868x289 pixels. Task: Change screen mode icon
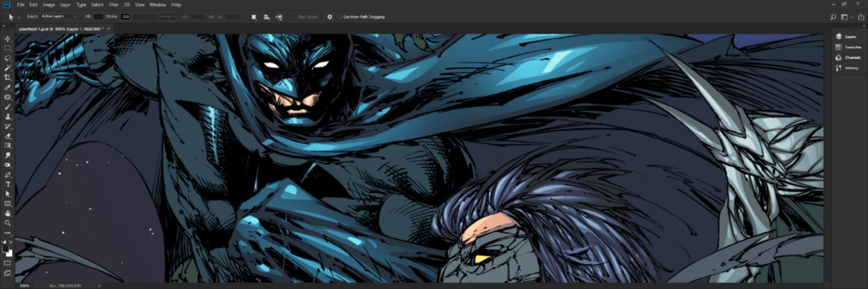click(8, 273)
